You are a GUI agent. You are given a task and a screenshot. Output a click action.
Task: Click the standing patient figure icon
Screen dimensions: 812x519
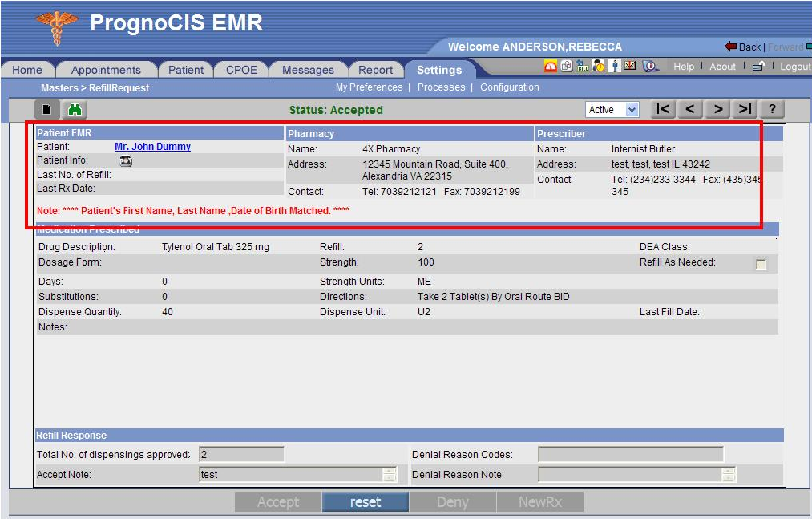(x=615, y=66)
